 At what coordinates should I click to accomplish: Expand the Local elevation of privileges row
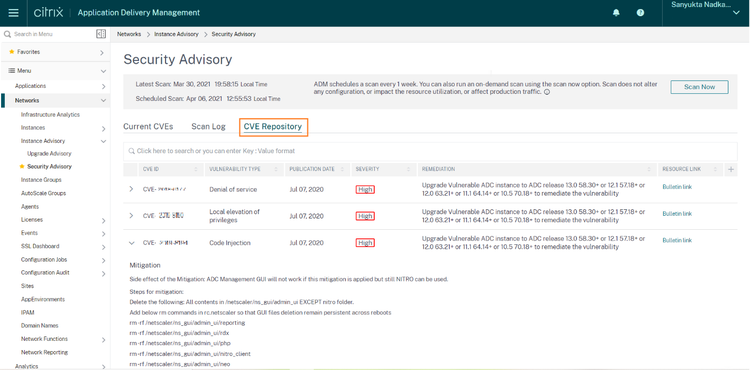(132, 216)
